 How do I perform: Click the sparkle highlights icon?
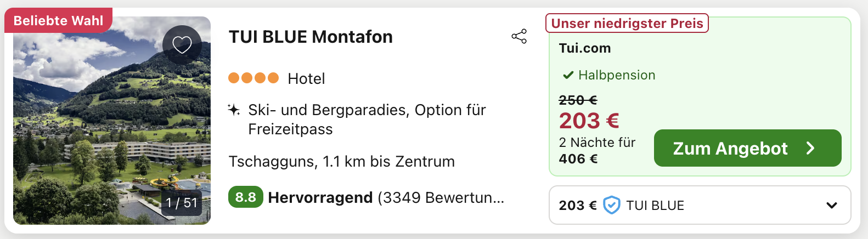[234, 110]
